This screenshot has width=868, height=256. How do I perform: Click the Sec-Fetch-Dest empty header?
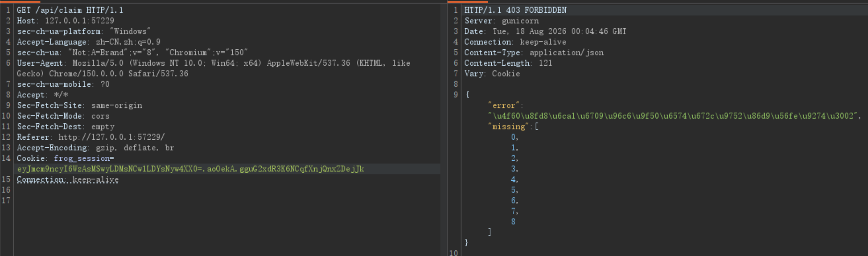coord(65,126)
